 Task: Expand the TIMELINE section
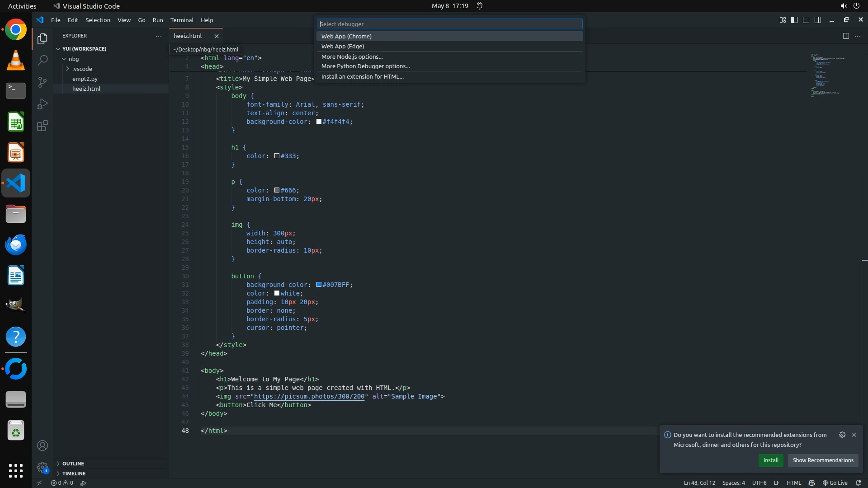coord(74,474)
